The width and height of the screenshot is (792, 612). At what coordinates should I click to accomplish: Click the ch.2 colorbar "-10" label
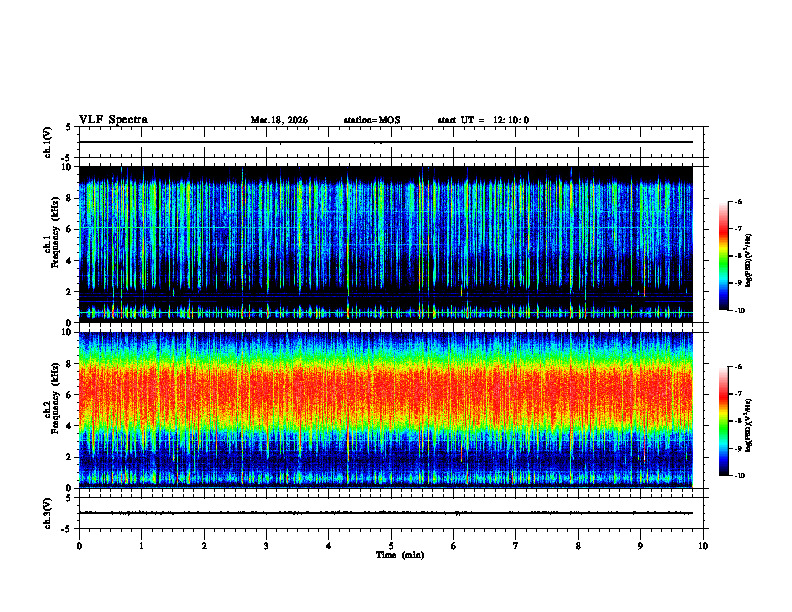tap(739, 476)
